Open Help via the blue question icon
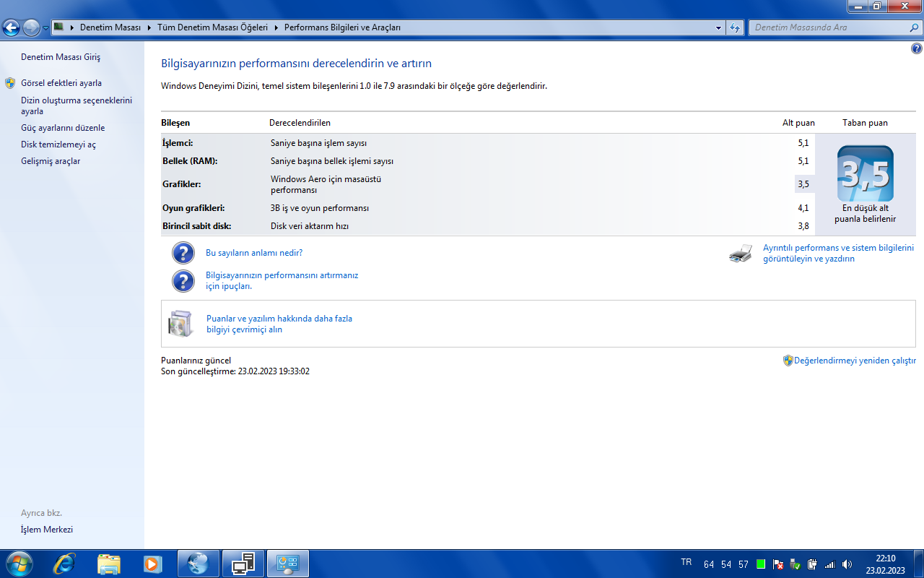 [x=917, y=49]
